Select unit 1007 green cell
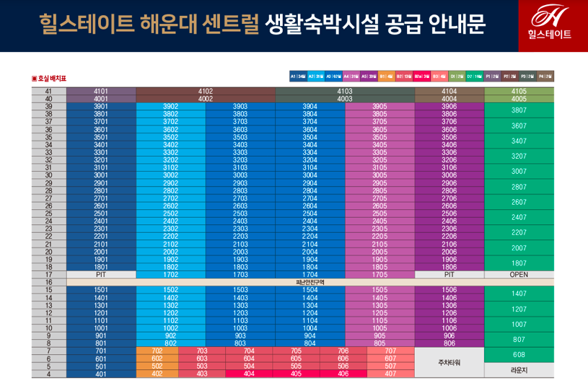 click(519, 325)
